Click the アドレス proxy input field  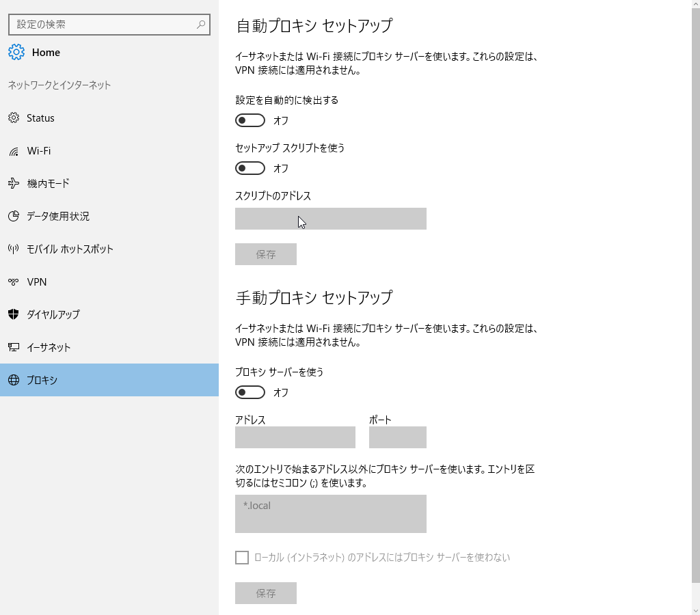point(295,437)
